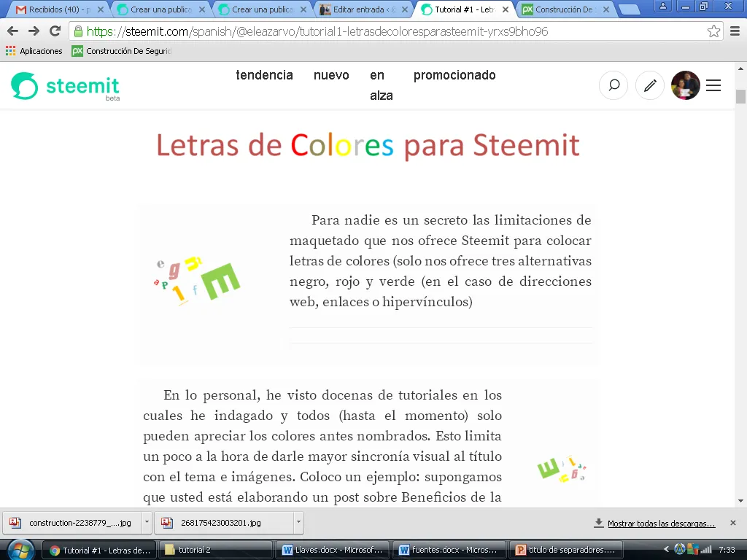The height and width of the screenshot is (560, 747).
Task: Bookmark page with the star icon
Action: click(x=713, y=31)
